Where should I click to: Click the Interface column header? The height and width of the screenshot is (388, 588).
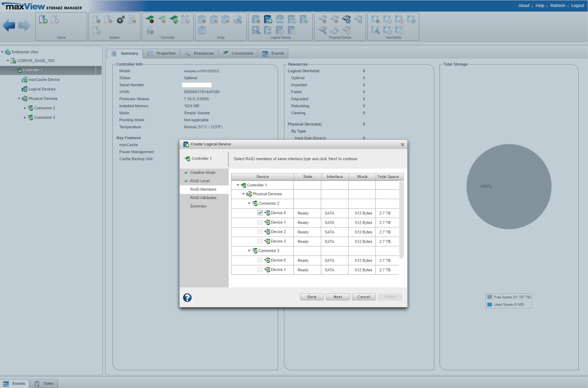coord(335,177)
